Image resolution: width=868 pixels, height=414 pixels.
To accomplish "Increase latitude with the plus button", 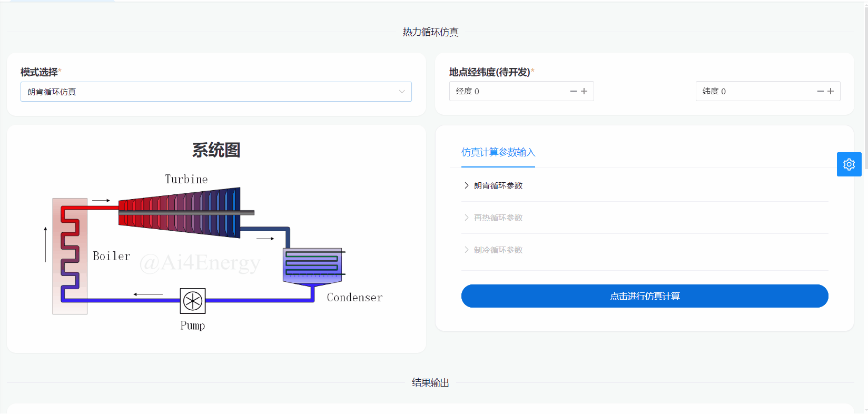I will (x=831, y=91).
